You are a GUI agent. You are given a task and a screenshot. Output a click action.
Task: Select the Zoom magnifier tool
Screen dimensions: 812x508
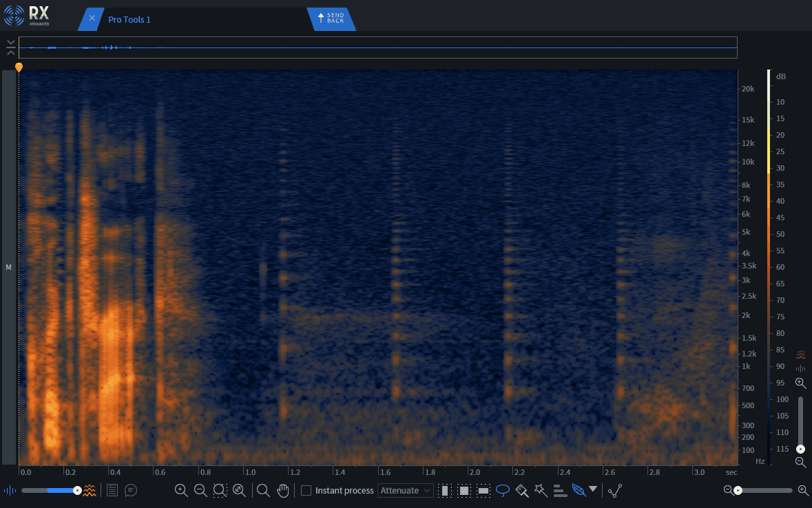[x=263, y=490]
